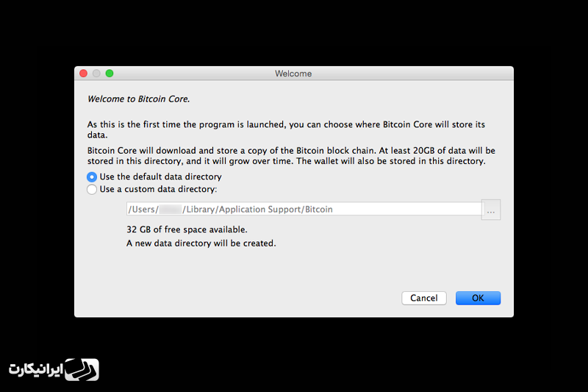Screen dimensions: 588x392
Task: Select the default data directory radio button
Action: pyautogui.click(x=92, y=177)
